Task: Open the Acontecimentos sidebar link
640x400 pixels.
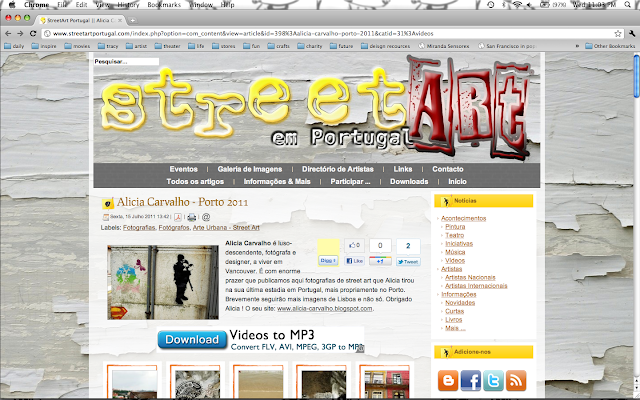Action: pos(463,218)
